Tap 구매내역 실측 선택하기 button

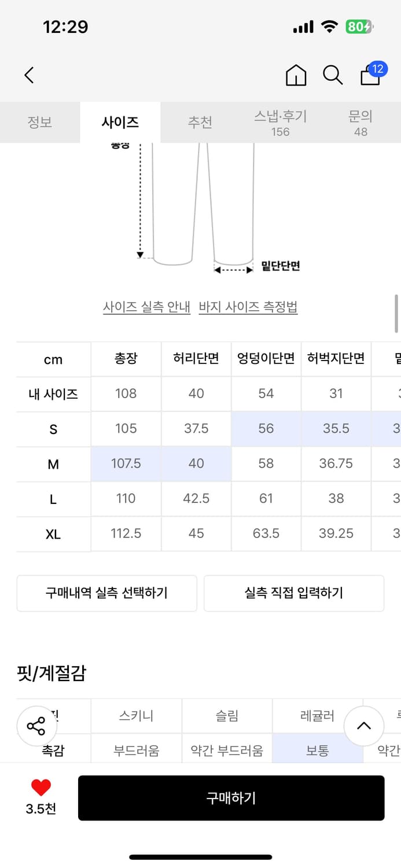pos(107,593)
